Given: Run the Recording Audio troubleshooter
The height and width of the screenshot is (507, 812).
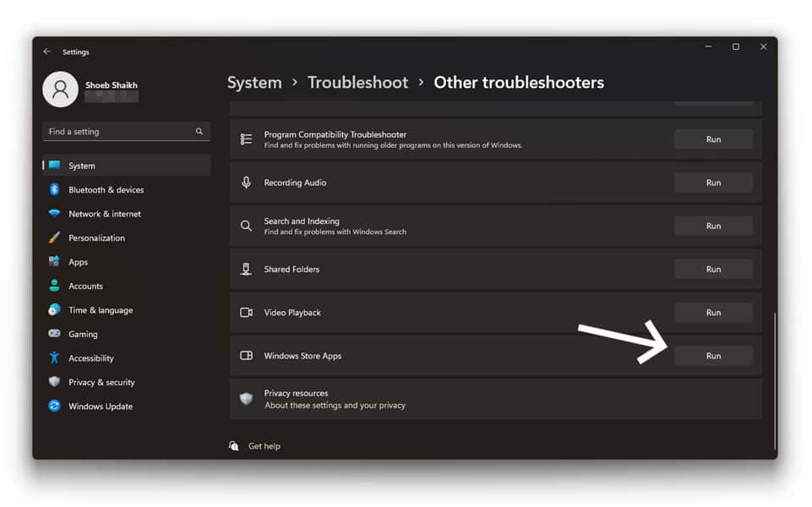Looking at the screenshot, I should pyautogui.click(x=713, y=183).
